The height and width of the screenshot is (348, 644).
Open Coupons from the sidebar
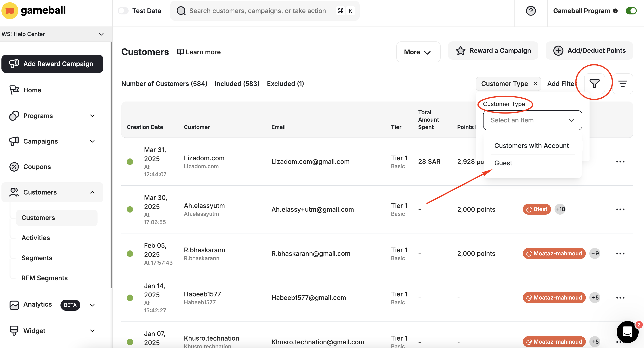pyautogui.click(x=37, y=167)
